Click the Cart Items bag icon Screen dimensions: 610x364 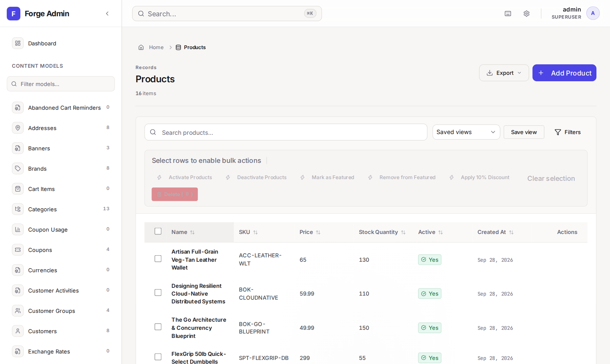tap(18, 189)
